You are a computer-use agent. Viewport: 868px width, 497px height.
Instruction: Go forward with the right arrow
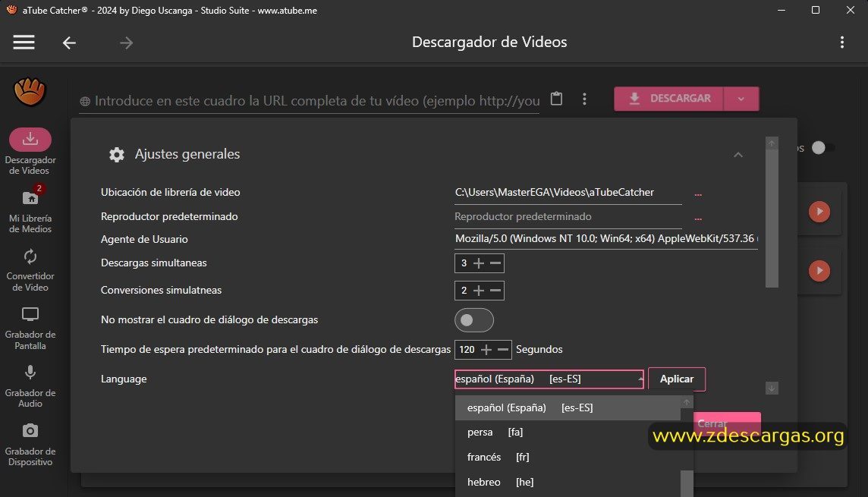126,42
